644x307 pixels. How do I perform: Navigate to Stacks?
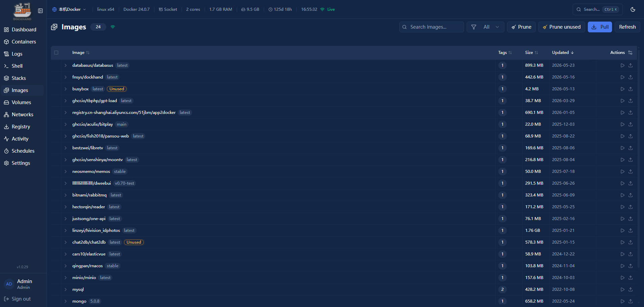(x=22, y=78)
